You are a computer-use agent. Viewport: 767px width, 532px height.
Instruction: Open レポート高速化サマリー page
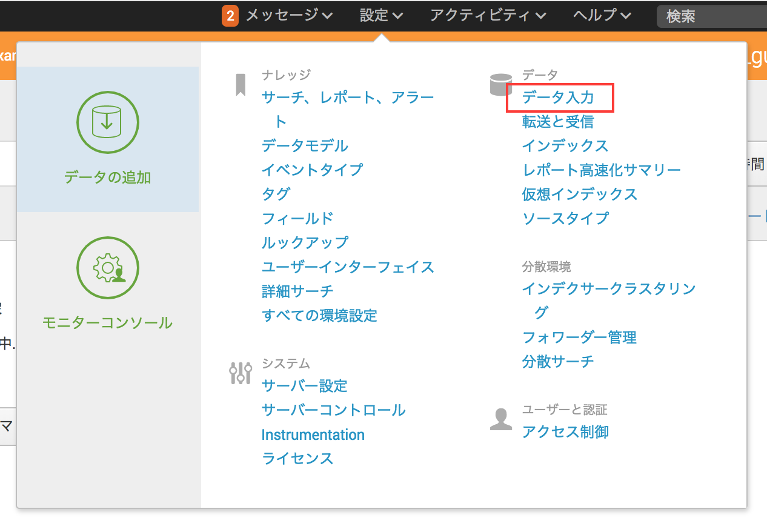tap(602, 170)
